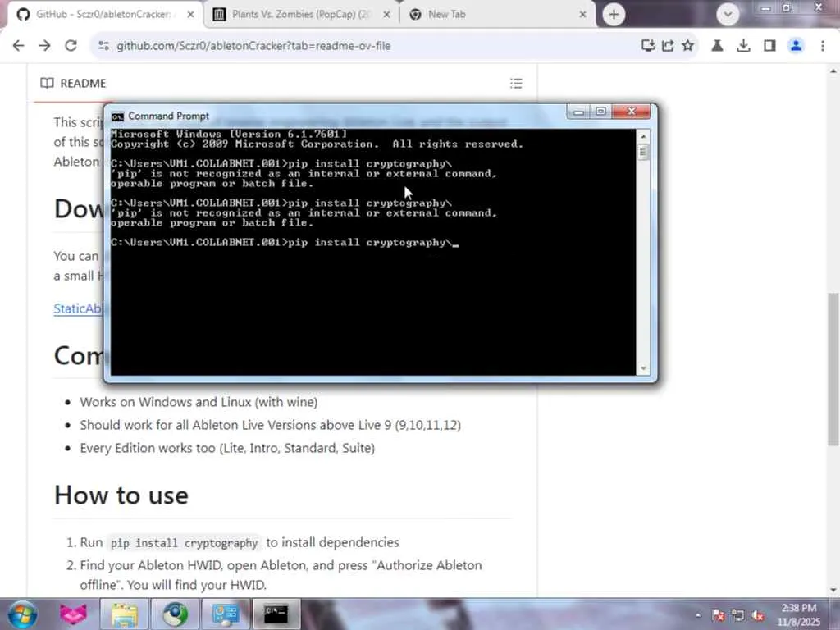Open the README outline list icon
Screen dimensions: 840x630
(x=516, y=83)
